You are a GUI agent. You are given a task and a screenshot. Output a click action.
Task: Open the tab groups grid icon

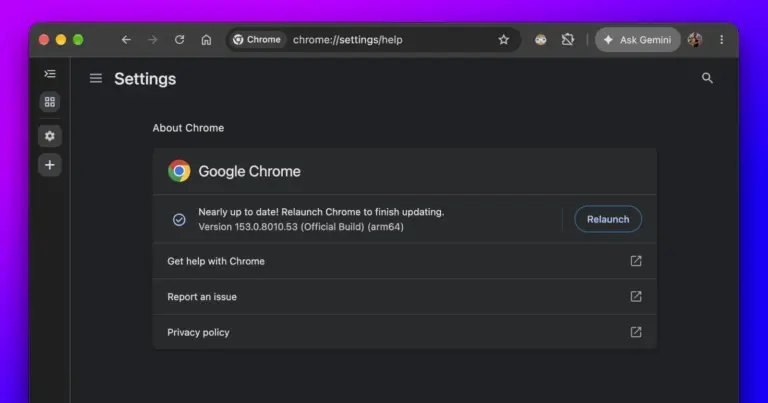click(50, 102)
